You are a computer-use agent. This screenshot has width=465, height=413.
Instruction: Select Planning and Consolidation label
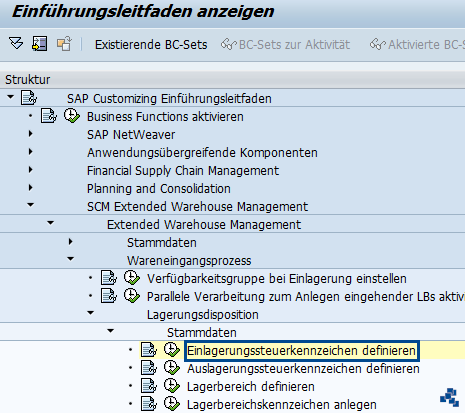(x=159, y=189)
